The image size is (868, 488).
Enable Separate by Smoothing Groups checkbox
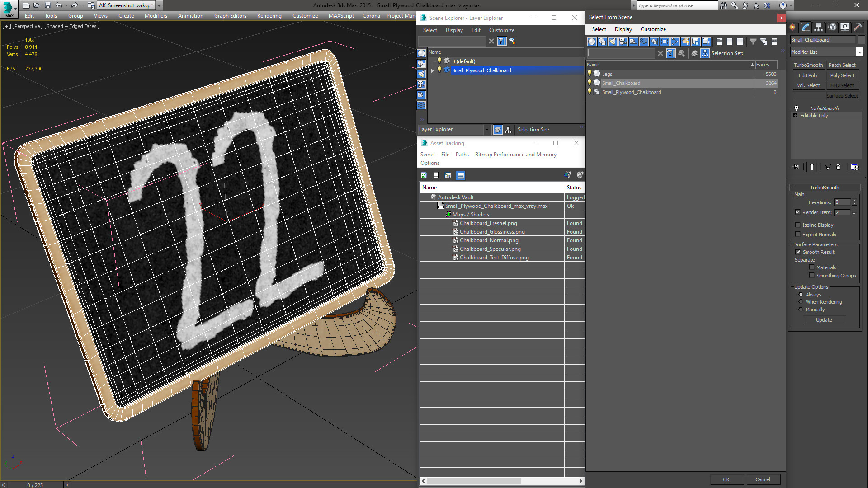[x=812, y=276]
